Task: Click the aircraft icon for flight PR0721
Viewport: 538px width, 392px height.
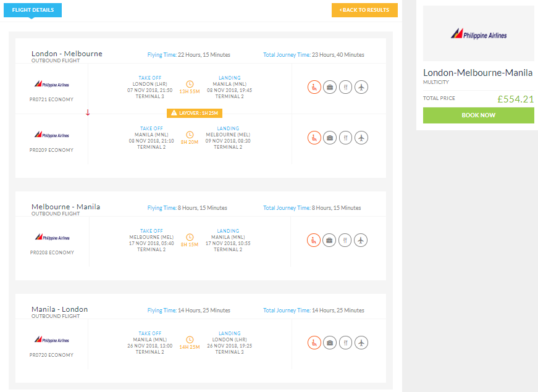Action: click(x=362, y=87)
